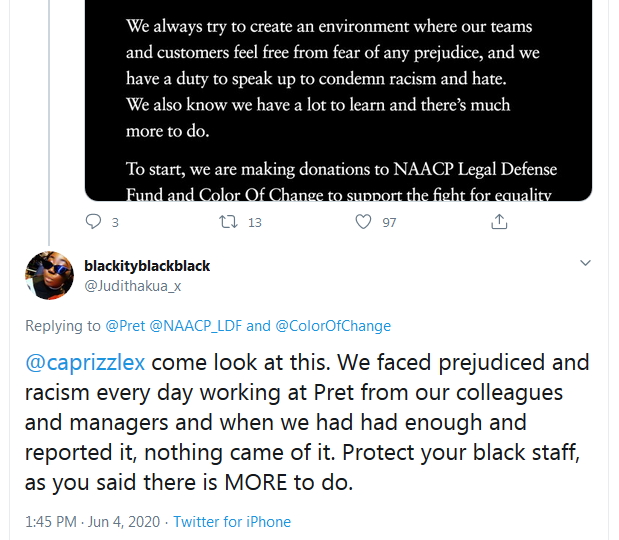Image resolution: width=619 pixels, height=540 pixels.
Task: Click the Twitter for iPhone source link
Action: (232, 522)
